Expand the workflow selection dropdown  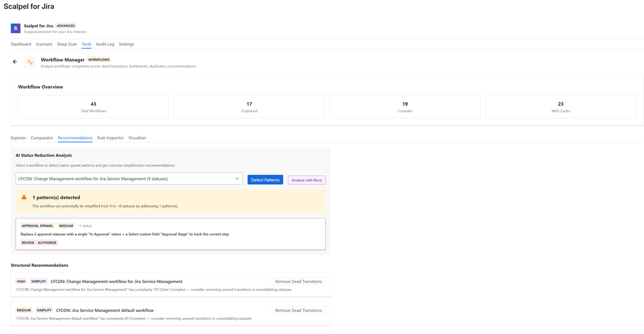click(129, 178)
